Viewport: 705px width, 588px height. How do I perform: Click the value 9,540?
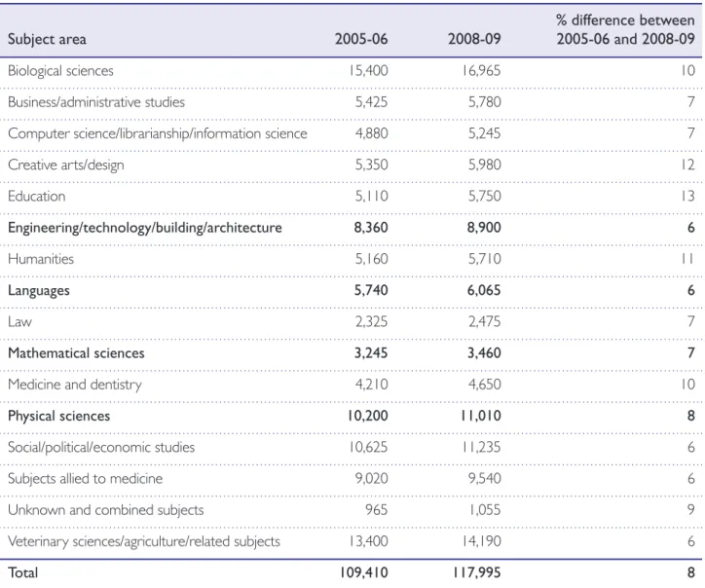pyautogui.click(x=485, y=479)
